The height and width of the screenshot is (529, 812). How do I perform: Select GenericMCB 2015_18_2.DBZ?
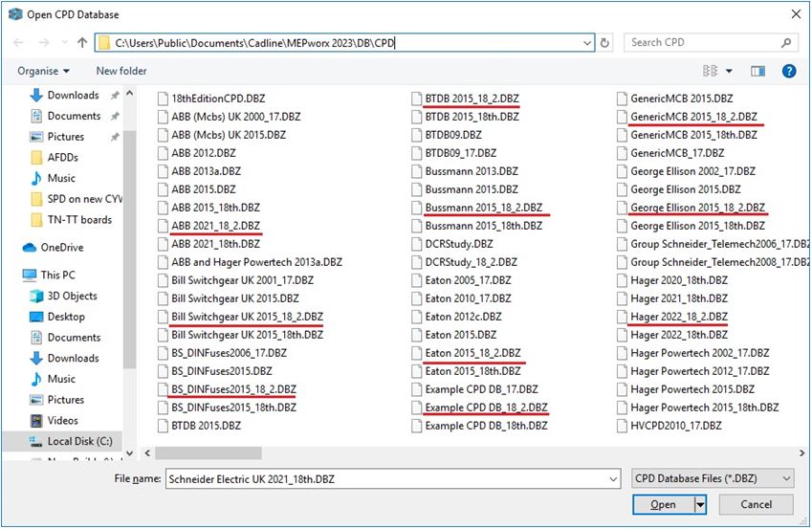tap(693, 117)
